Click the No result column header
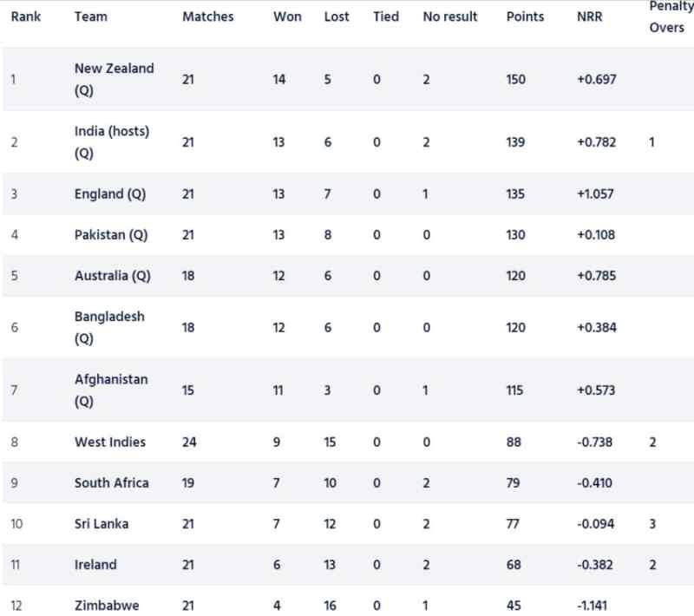The image size is (694, 616). 450,16
